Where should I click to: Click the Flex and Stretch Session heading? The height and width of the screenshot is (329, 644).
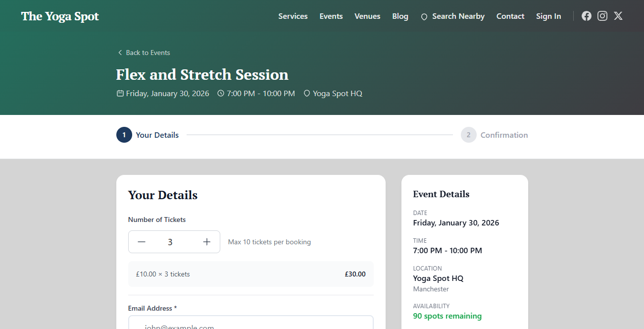[x=202, y=74]
